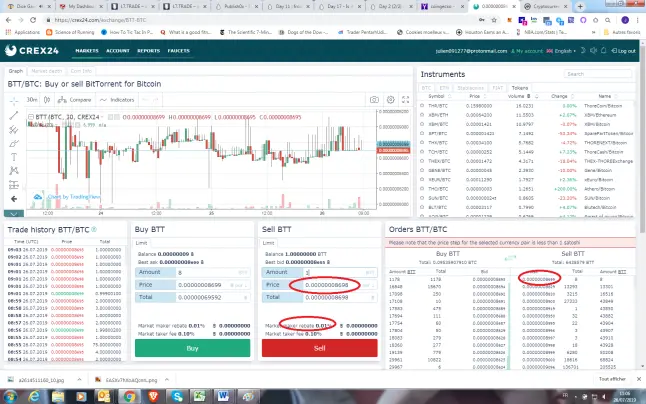Viewport: 646px width, 404px height.
Task: Bookmark this page with star icon
Action: click(x=494, y=20)
